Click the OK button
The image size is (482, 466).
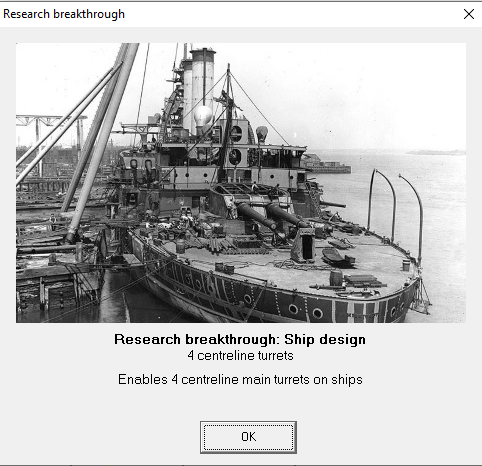point(248,437)
